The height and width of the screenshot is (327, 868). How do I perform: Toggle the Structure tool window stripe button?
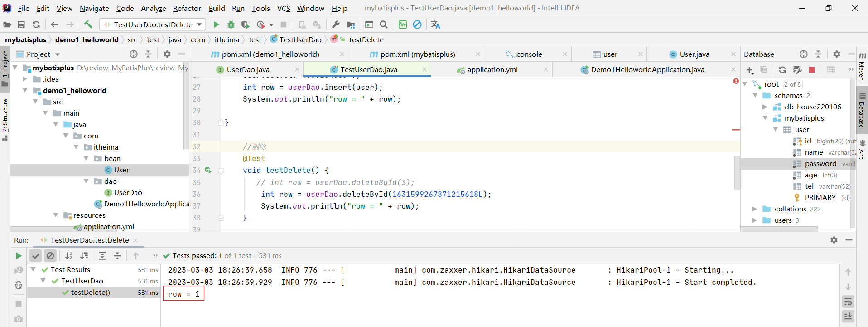point(5,119)
